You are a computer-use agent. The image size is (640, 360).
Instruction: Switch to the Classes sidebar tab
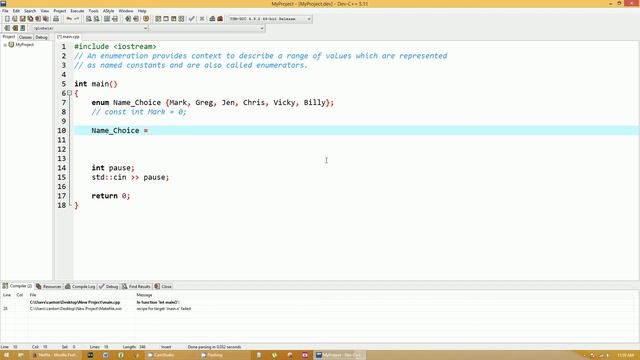point(25,37)
